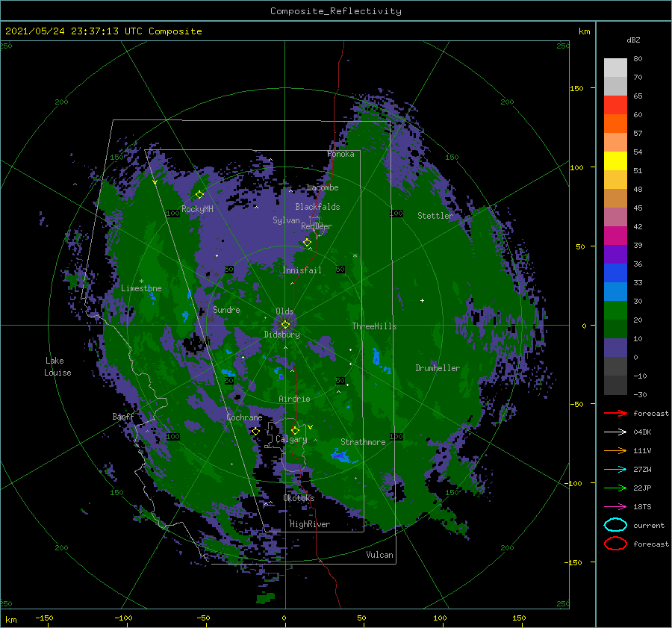This screenshot has width=672, height=628.
Task: Click the ThreeHills label
Action: [x=374, y=326]
